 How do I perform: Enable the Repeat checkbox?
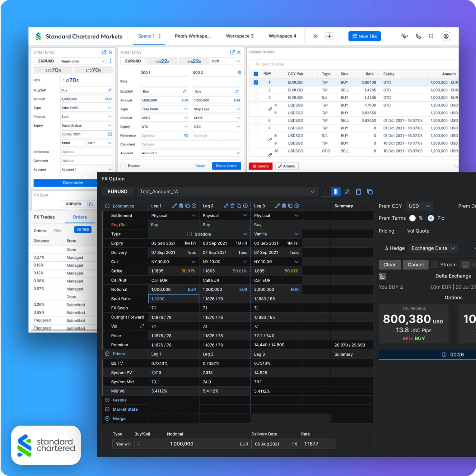(x=123, y=166)
